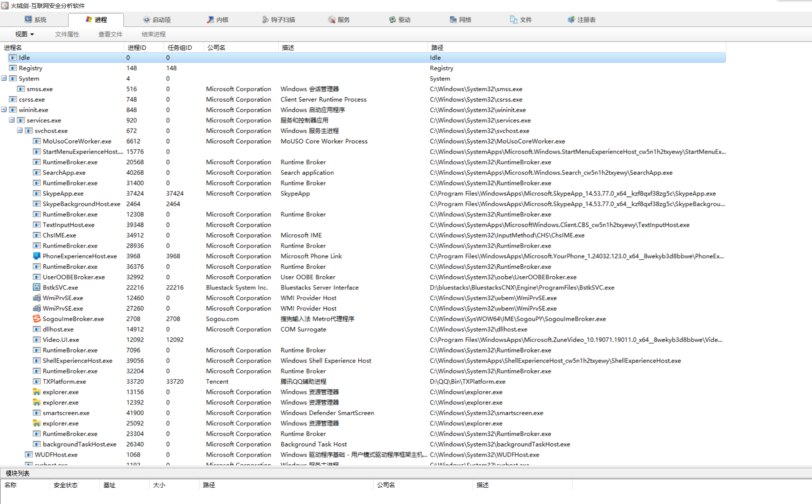Sort by the 公司名 column header
The image size is (812, 504).
click(241, 47)
